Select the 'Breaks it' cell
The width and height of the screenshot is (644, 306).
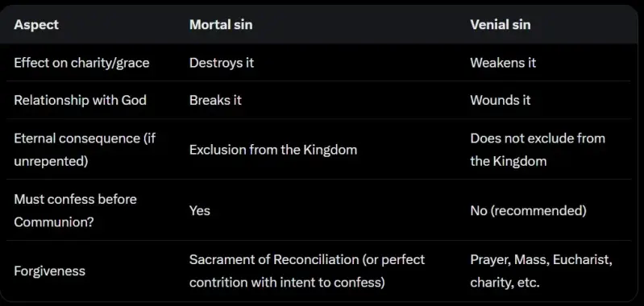coord(216,100)
